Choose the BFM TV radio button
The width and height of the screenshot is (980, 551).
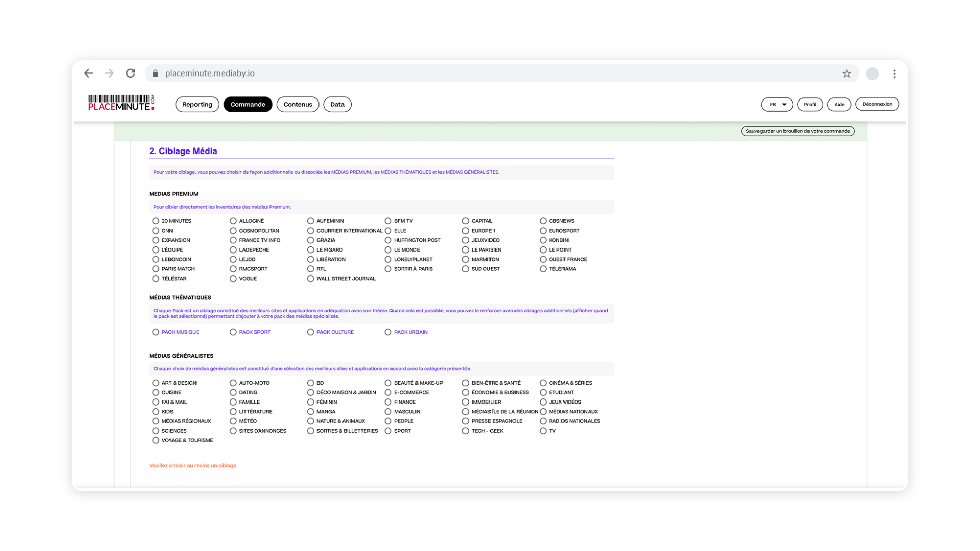tap(388, 221)
